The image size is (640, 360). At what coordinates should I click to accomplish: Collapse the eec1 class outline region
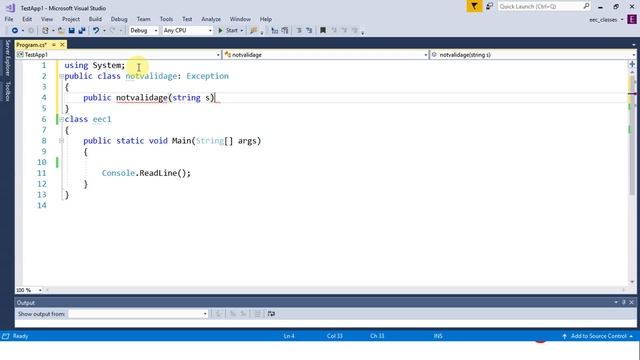(x=61, y=120)
